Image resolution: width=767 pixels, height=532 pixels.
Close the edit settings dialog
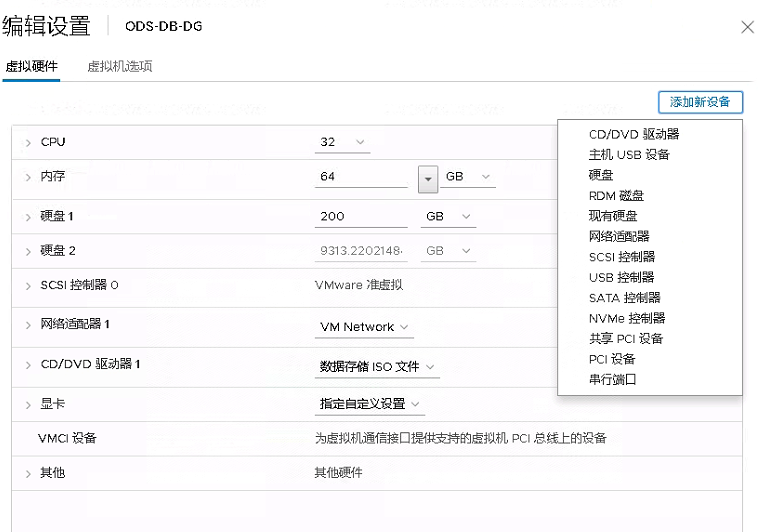pyautogui.click(x=747, y=27)
